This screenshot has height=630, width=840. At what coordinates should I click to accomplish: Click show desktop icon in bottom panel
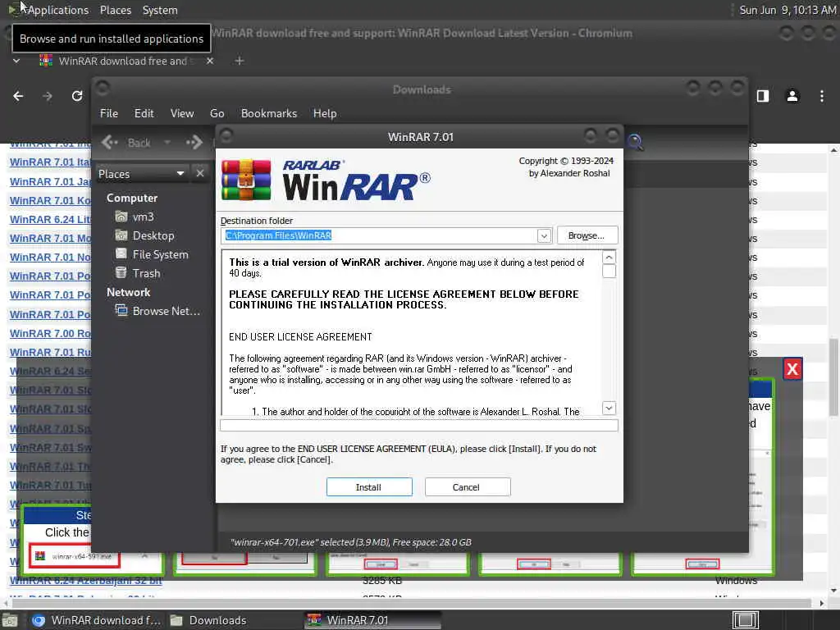9,620
